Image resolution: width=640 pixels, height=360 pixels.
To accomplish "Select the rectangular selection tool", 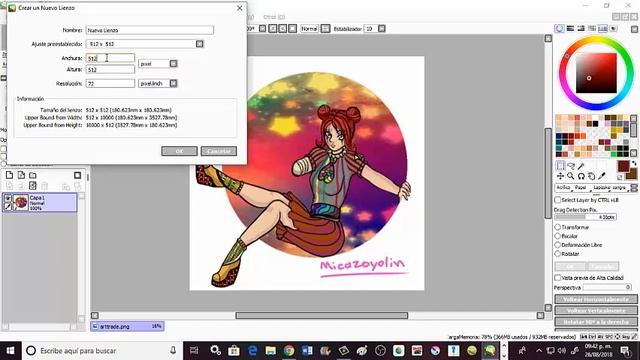I will coord(560,166).
